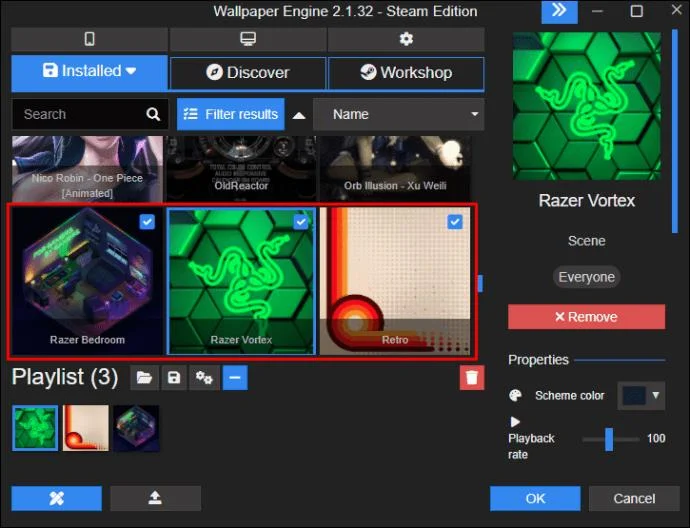This screenshot has width=690, height=528.
Task: Click the double-chevron collapse panel button
Action: 559,11
